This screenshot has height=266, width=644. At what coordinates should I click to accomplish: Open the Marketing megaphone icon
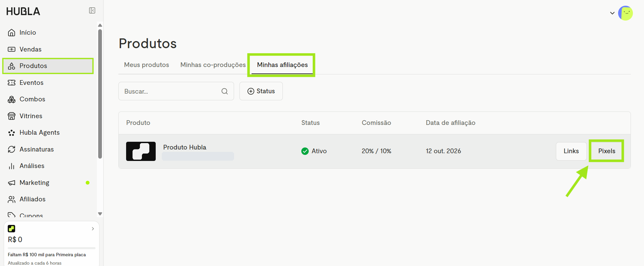11,182
